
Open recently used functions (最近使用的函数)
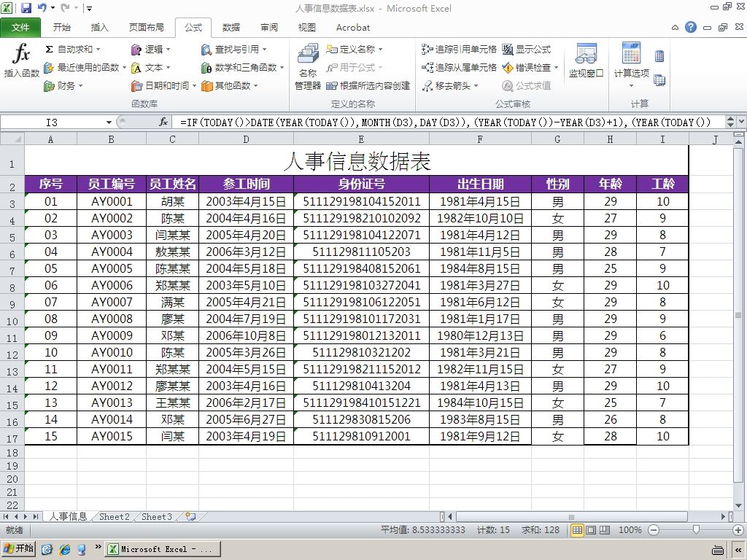pyautogui.click(x=85, y=68)
